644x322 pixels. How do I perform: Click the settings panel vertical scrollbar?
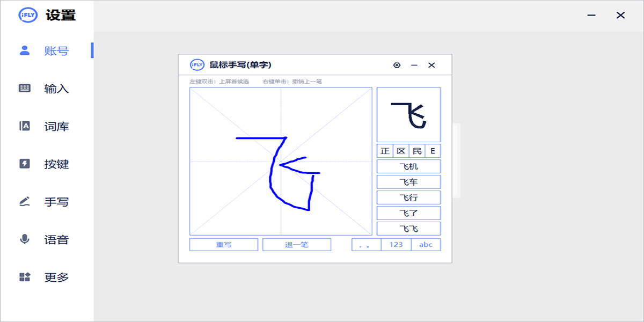[x=456, y=161]
